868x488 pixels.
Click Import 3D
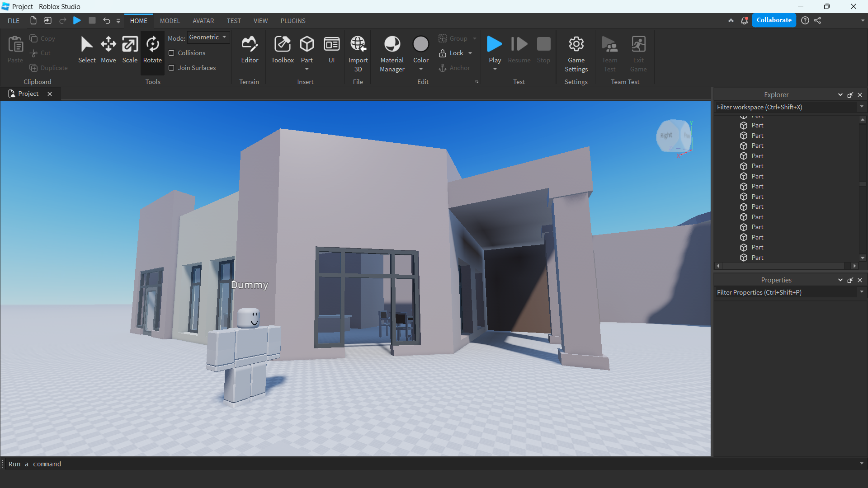pos(358,53)
